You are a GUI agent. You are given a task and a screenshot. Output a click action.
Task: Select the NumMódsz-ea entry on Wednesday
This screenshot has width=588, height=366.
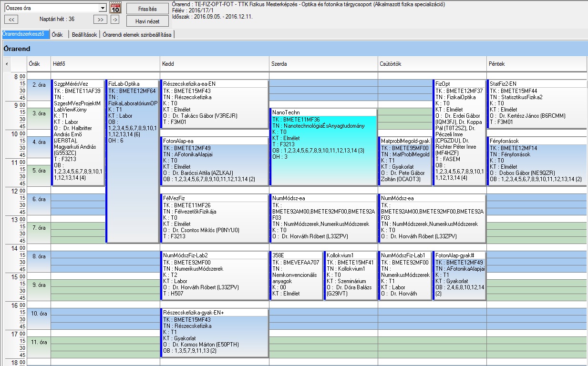click(x=323, y=219)
